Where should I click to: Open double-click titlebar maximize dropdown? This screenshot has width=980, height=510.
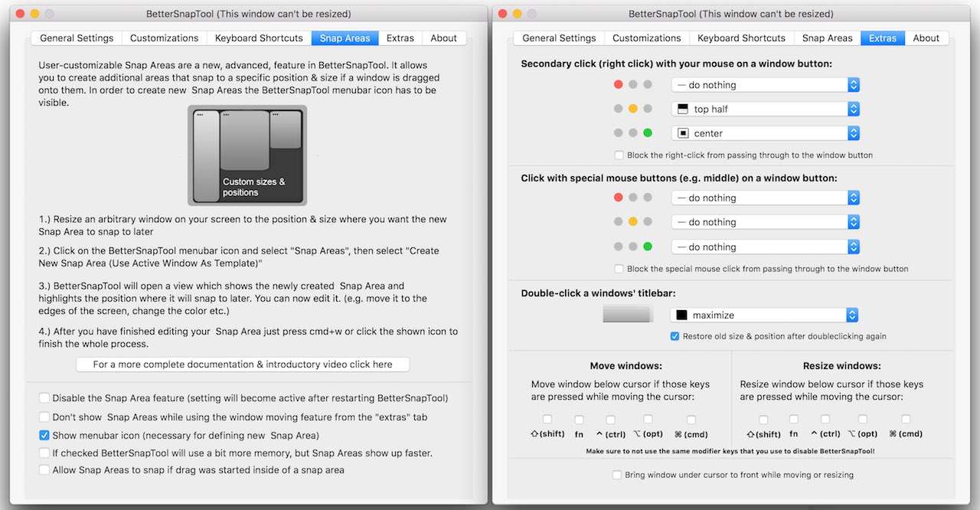[764, 315]
